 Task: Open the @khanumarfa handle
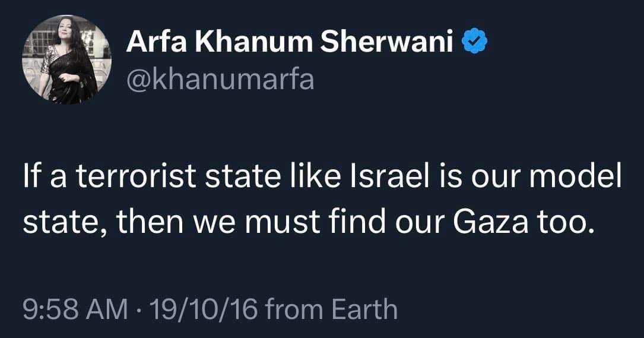coord(220,79)
